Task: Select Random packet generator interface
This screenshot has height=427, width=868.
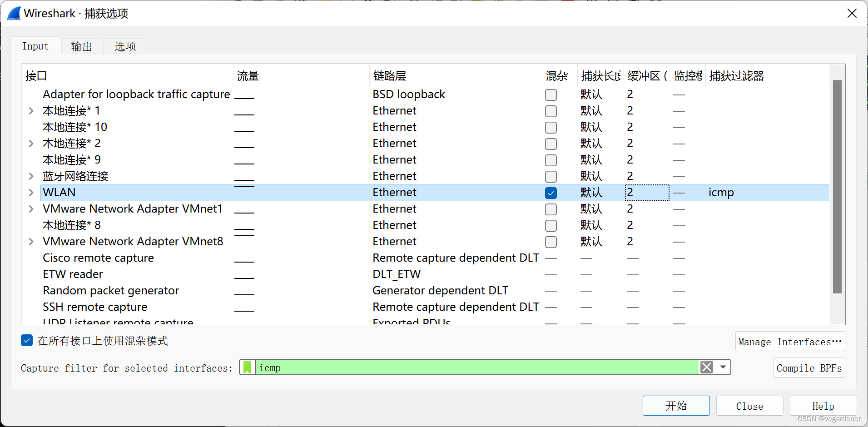Action: pos(111,291)
